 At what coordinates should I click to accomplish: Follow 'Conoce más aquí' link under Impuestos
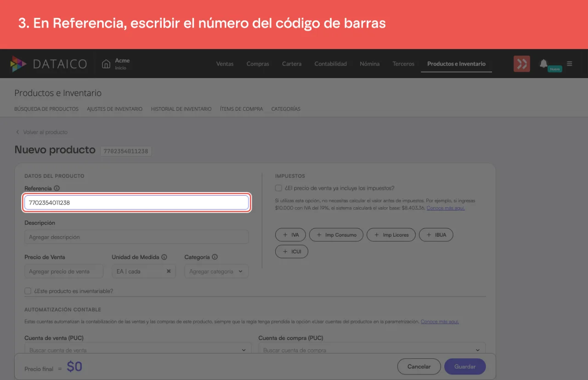click(x=446, y=208)
